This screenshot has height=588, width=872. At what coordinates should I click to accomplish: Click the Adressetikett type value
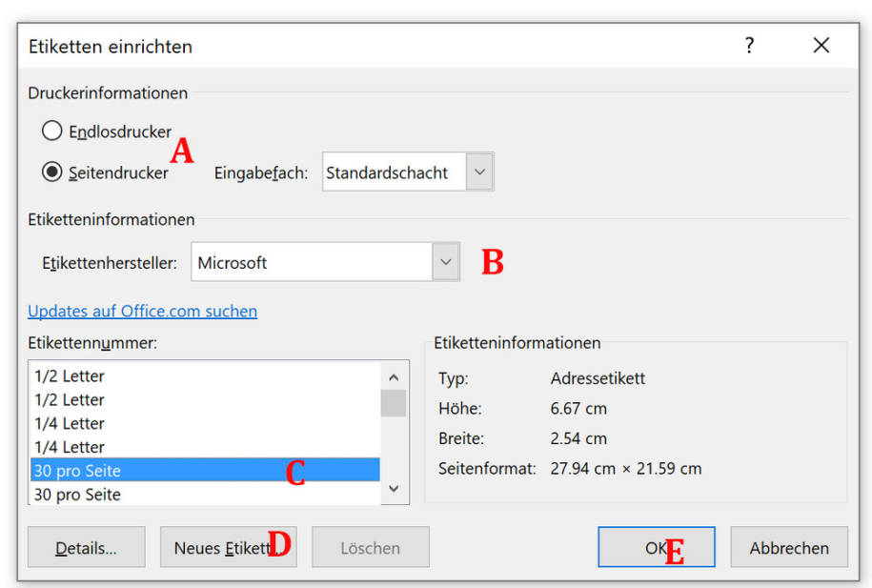click(x=598, y=378)
